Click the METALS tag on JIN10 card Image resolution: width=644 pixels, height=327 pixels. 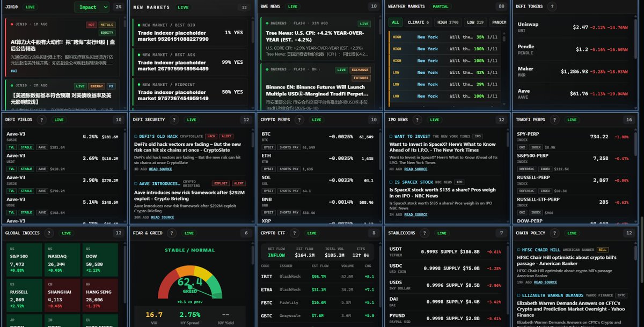click(107, 25)
